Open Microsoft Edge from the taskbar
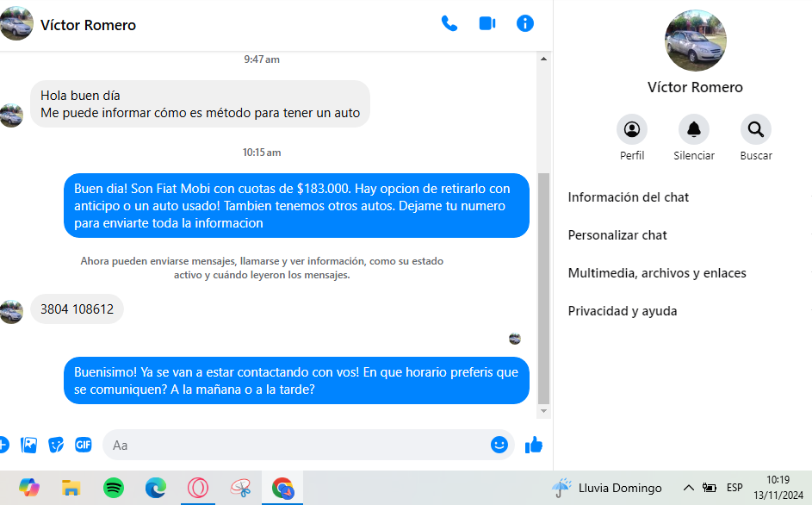812x505 pixels. [x=155, y=488]
